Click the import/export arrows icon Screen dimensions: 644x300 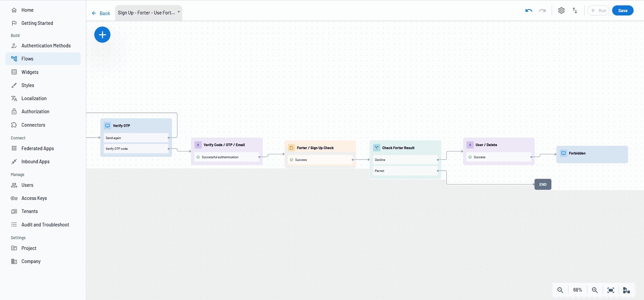click(575, 10)
